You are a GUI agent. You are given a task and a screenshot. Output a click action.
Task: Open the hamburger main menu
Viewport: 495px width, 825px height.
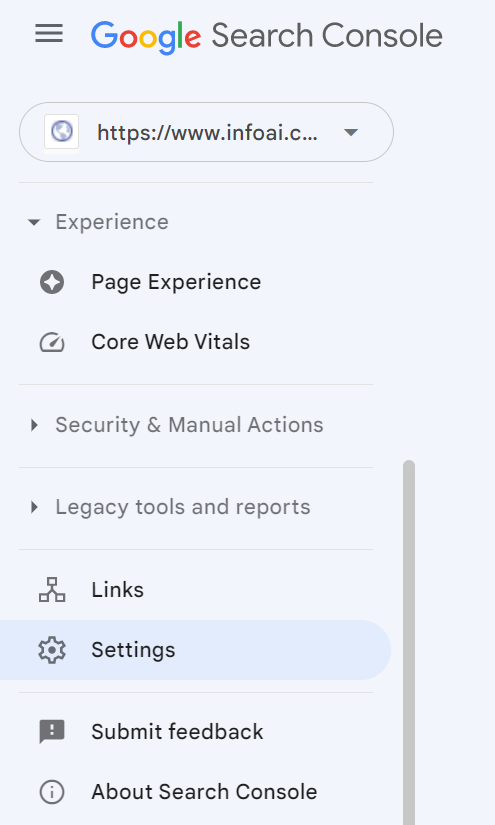pos(49,34)
